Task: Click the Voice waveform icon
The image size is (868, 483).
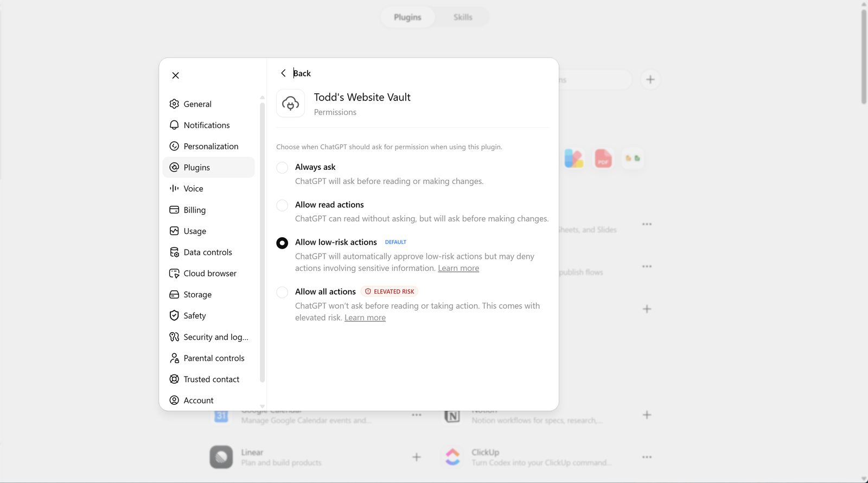Action: pos(174,188)
